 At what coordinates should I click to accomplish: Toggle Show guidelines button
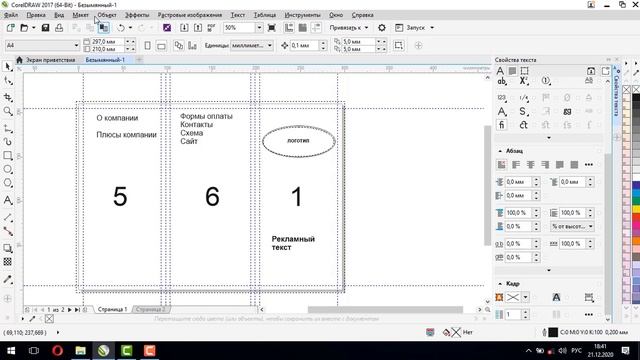pos(316,28)
